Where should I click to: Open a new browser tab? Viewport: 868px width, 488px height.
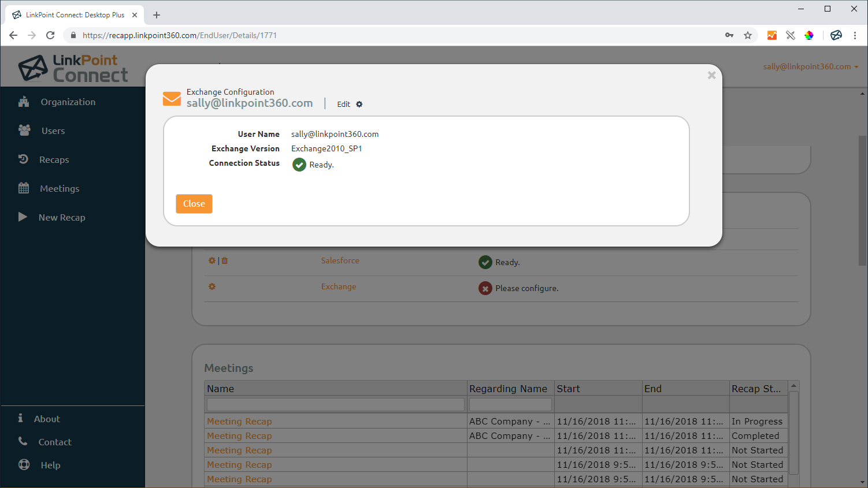coord(157,15)
